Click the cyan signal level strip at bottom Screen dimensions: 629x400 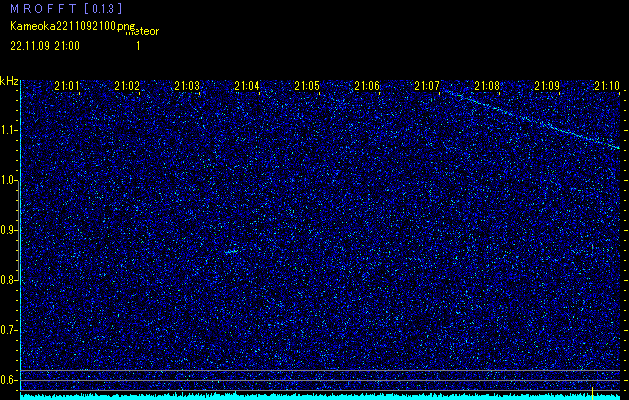click(x=320, y=396)
